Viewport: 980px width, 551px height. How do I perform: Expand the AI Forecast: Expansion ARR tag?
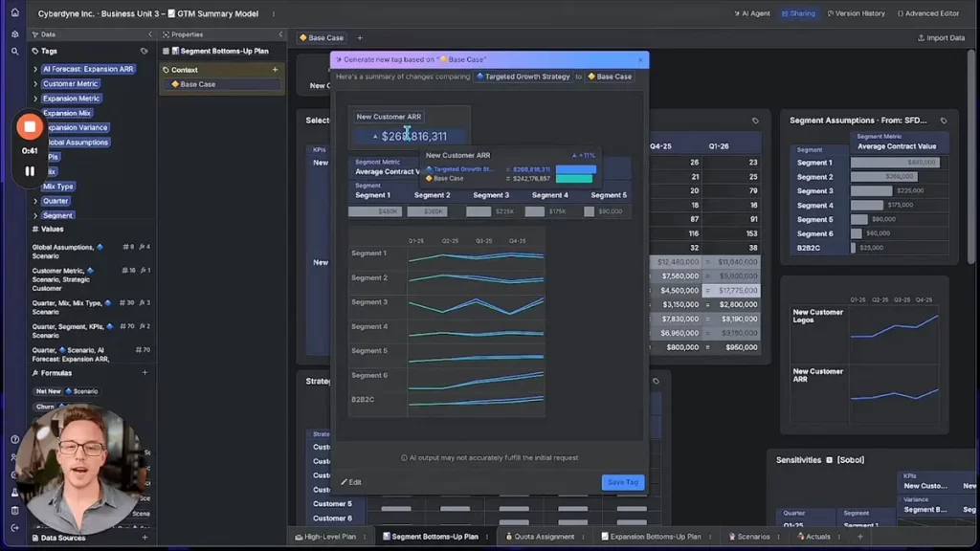pyautogui.click(x=36, y=70)
